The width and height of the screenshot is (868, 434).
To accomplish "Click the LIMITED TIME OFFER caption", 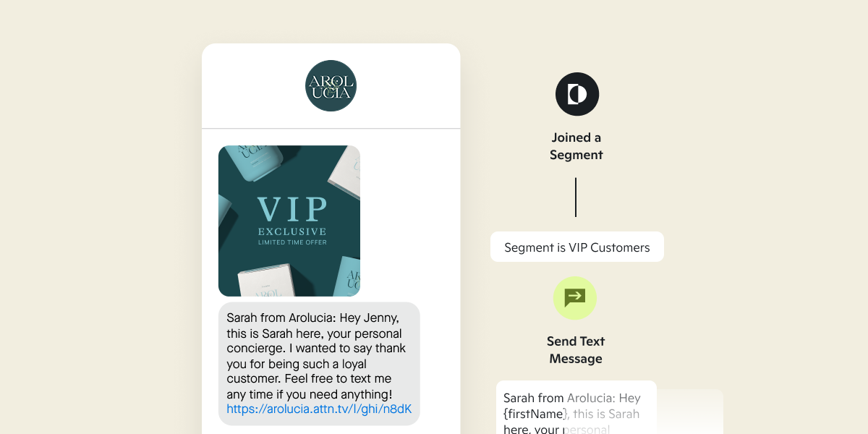I will pos(292,242).
